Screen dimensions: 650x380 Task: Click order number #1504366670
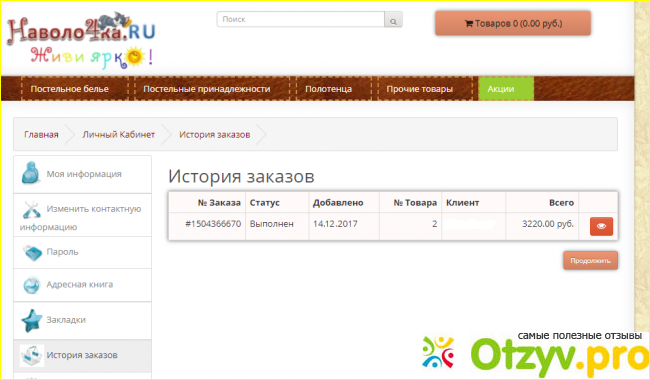click(x=213, y=224)
